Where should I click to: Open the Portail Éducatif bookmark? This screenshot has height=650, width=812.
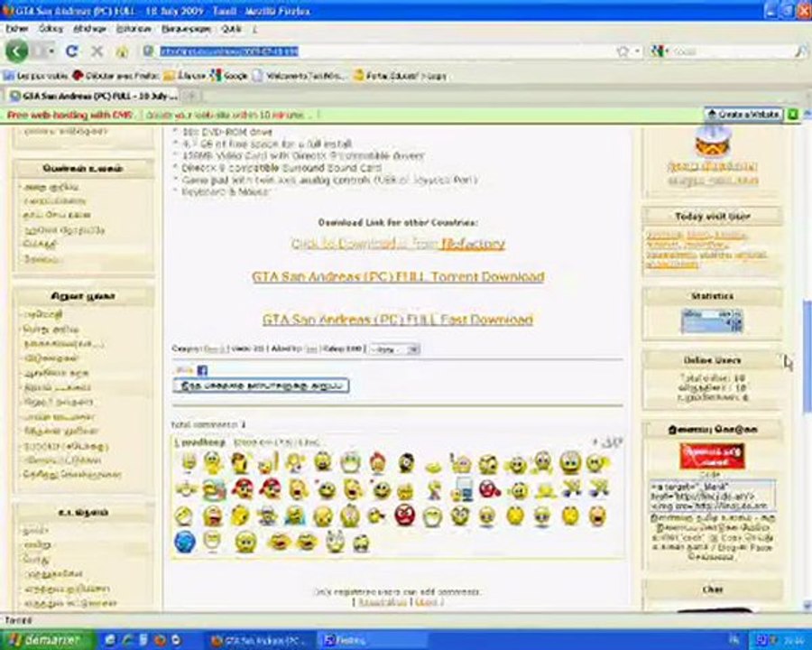[400, 76]
